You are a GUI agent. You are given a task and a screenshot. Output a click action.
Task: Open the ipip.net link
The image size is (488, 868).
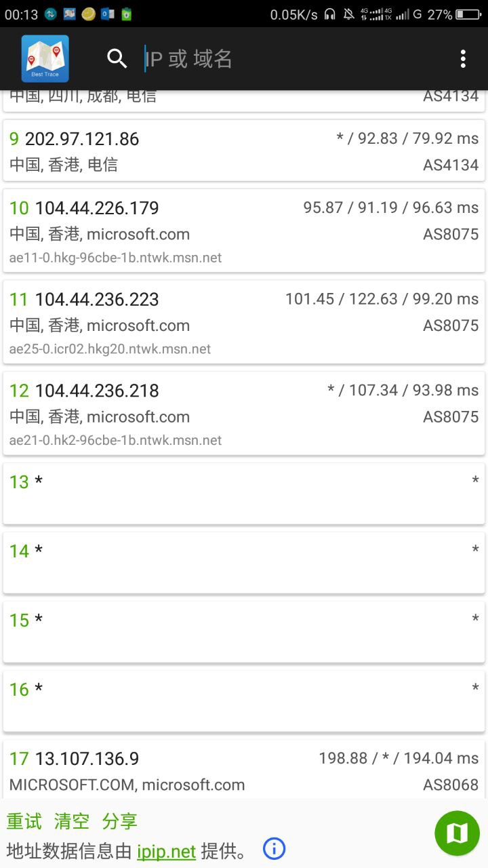pos(166,851)
